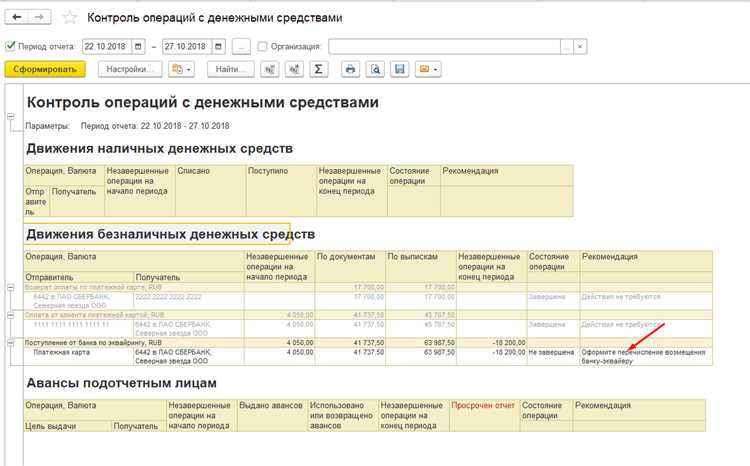Enable the Организация checkbox
The image size is (750, 466).
click(262, 46)
